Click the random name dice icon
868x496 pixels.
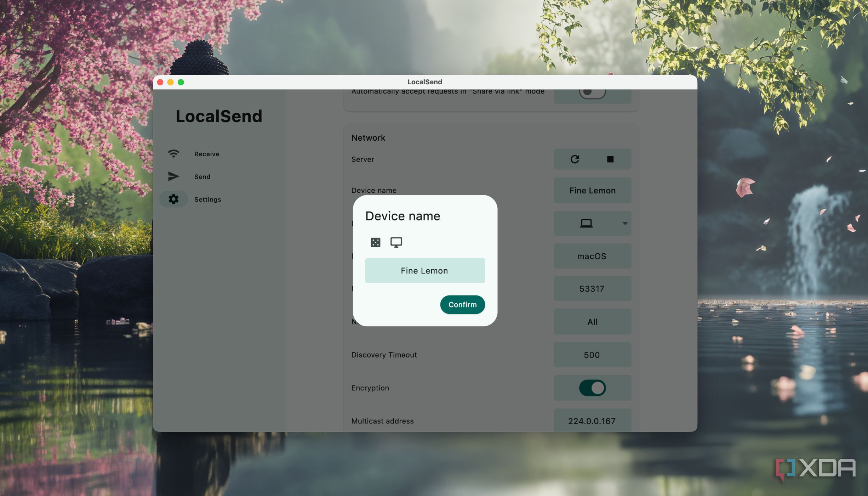pos(375,242)
